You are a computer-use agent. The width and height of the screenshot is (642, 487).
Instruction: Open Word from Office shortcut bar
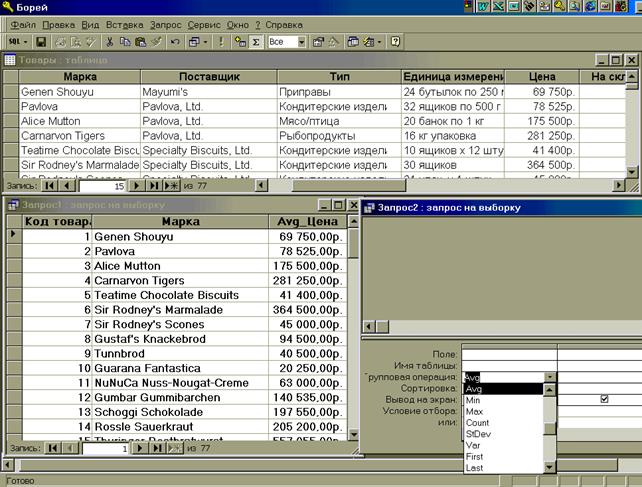tap(484, 6)
